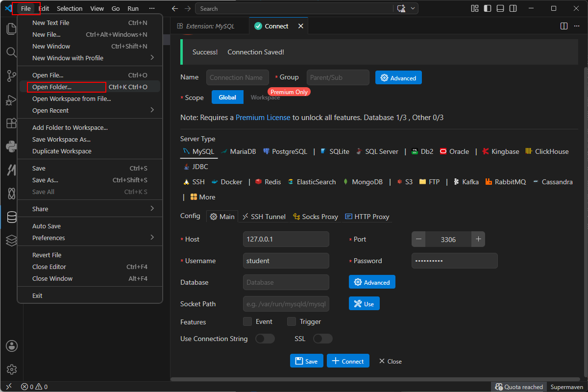The height and width of the screenshot is (392, 588).
Task: Increase the port number with plus
Action: (x=478, y=239)
